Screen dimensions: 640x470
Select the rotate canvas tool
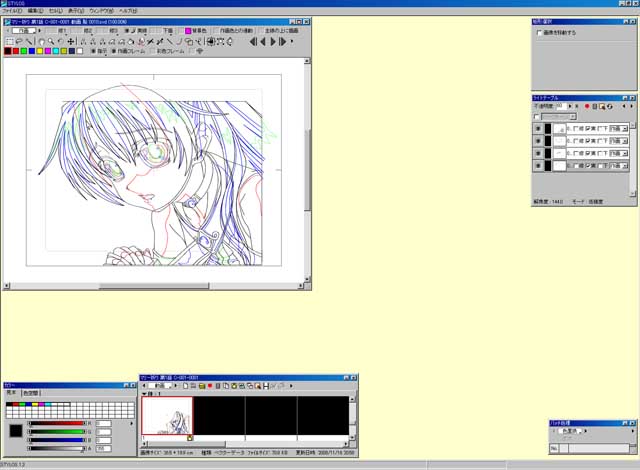[x=60, y=41]
